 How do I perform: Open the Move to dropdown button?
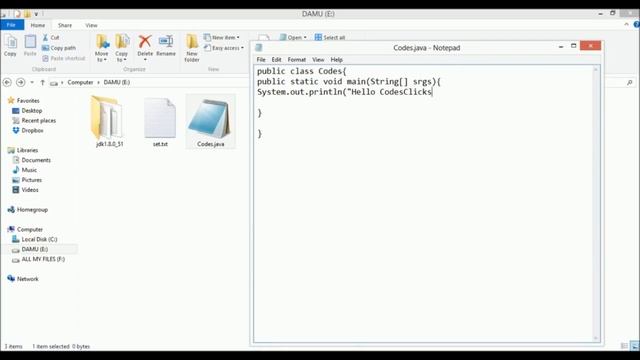click(102, 48)
